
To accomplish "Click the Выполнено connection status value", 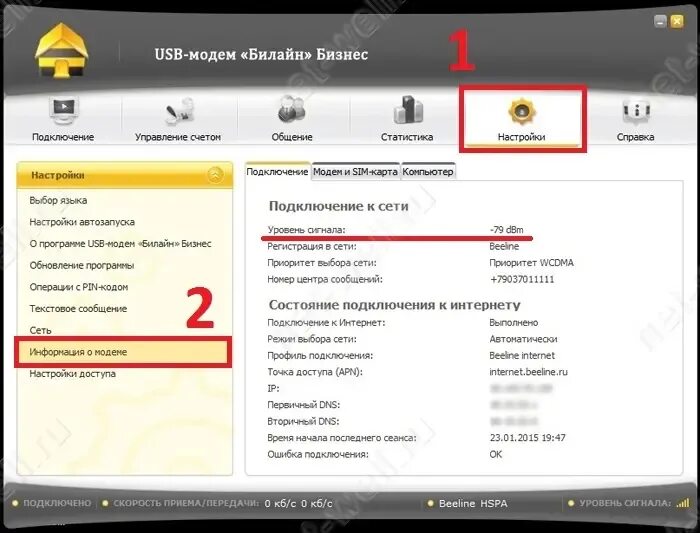I will pyautogui.click(x=514, y=323).
